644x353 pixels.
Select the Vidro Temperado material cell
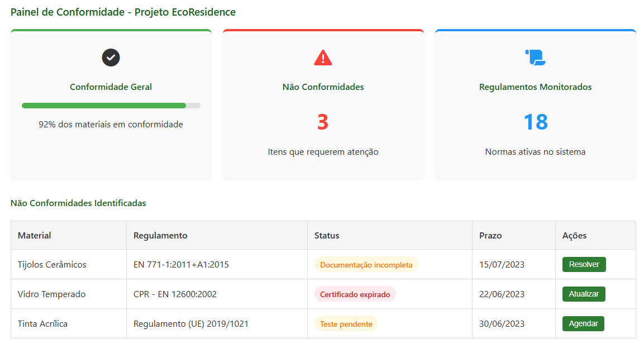(51, 294)
